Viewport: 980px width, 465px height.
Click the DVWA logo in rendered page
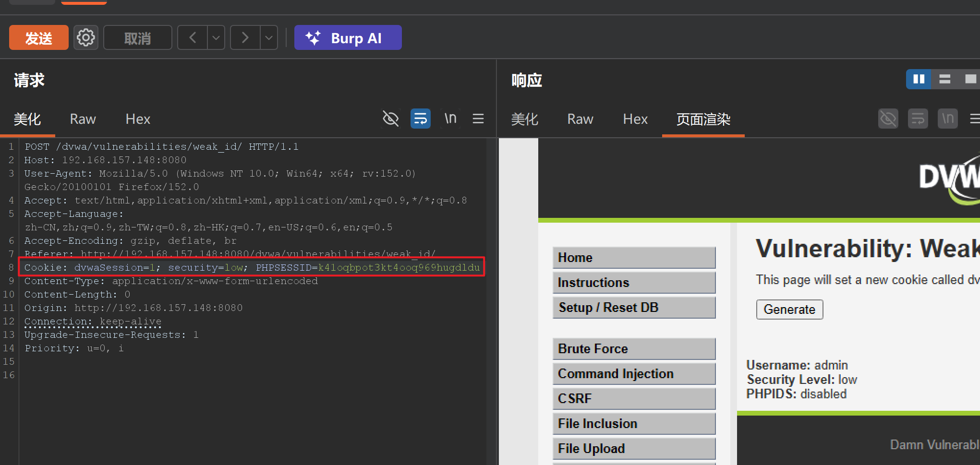(949, 180)
